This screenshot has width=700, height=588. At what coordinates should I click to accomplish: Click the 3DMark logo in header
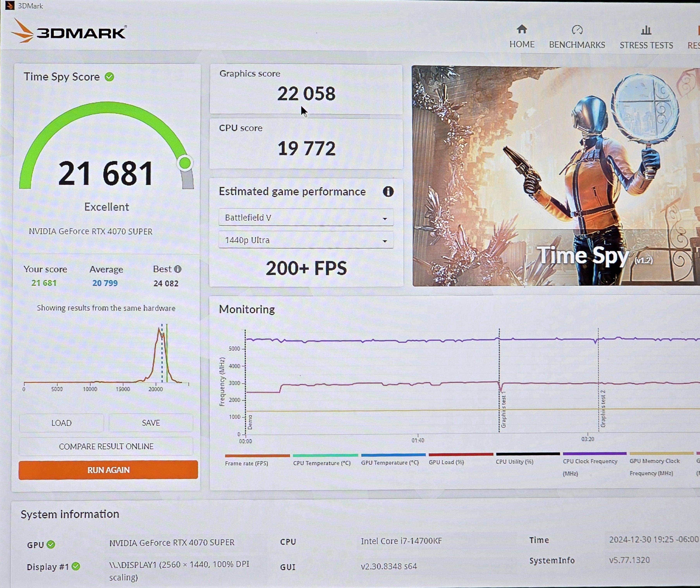69,31
